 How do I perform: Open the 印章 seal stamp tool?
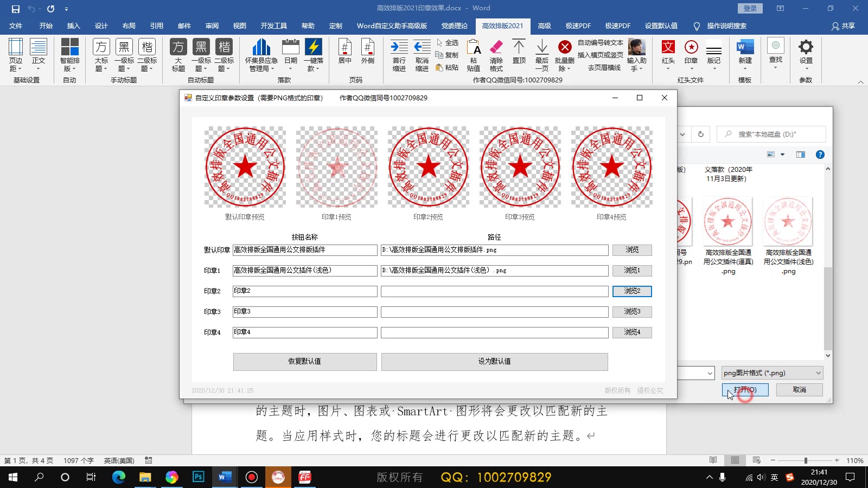tap(691, 55)
